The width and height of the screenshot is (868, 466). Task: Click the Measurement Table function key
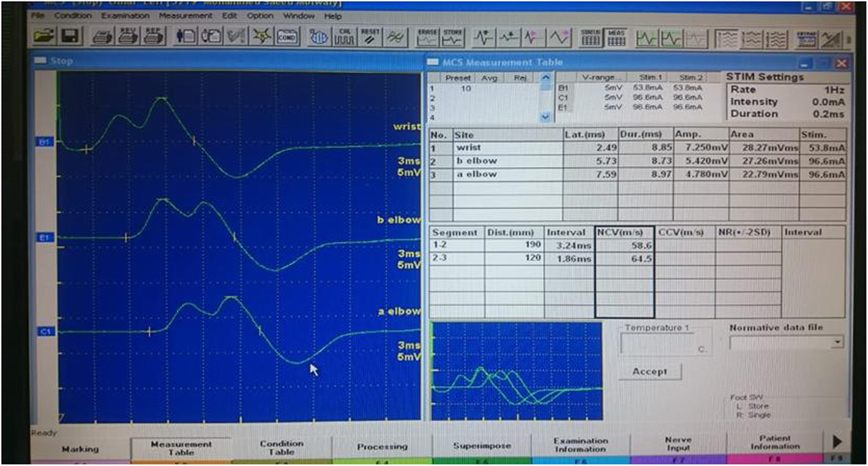click(x=181, y=448)
